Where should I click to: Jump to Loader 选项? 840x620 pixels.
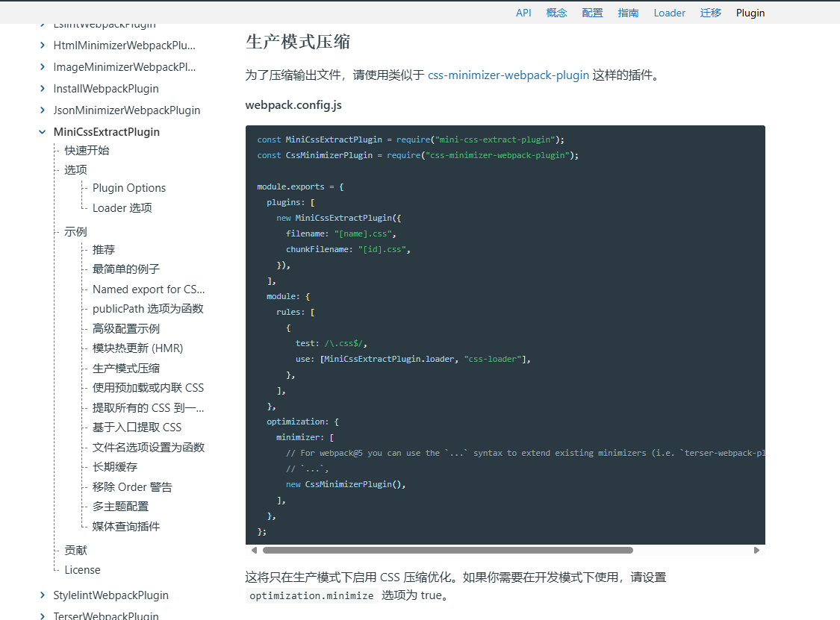(x=122, y=207)
